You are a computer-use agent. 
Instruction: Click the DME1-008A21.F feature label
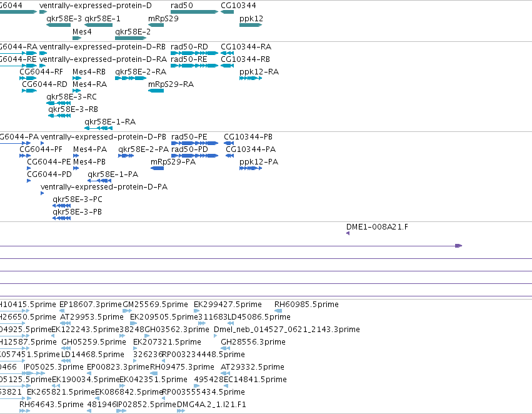[378, 226]
